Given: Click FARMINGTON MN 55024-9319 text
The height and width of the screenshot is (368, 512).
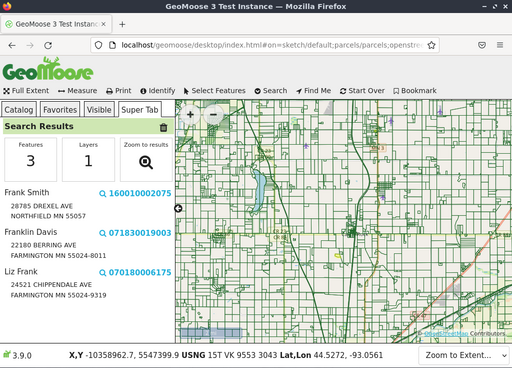Looking at the screenshot, I should 58,295.
